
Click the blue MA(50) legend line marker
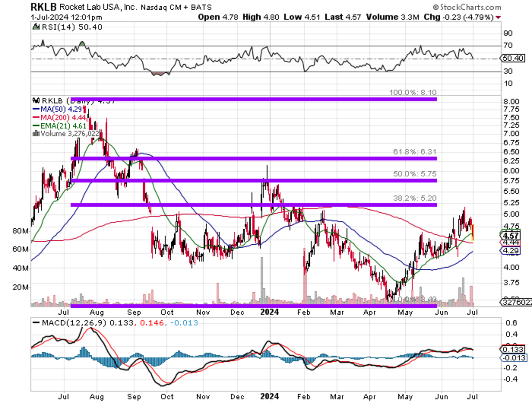[35, 108]
